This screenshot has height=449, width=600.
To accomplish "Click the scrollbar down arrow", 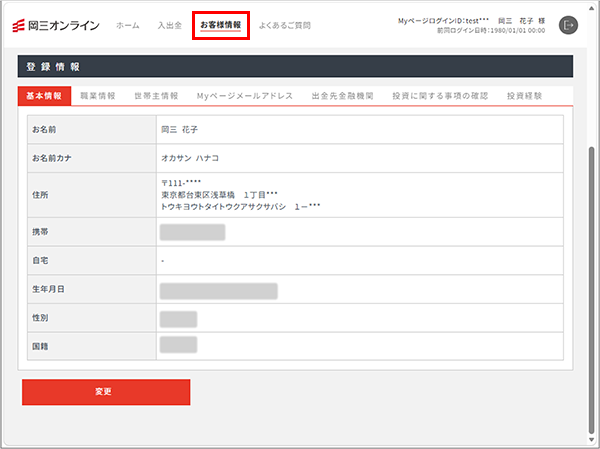I will (592, 439).
